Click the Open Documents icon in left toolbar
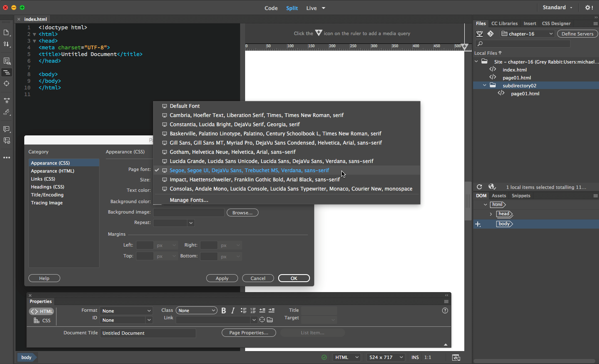Viewport: 599px width, 364px height. [x=6, y=33]
